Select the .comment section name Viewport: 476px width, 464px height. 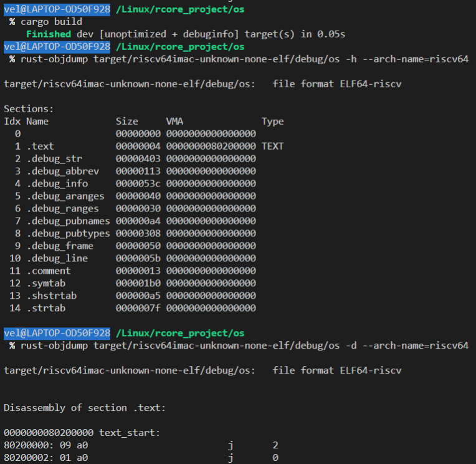[x=48, y=271]
